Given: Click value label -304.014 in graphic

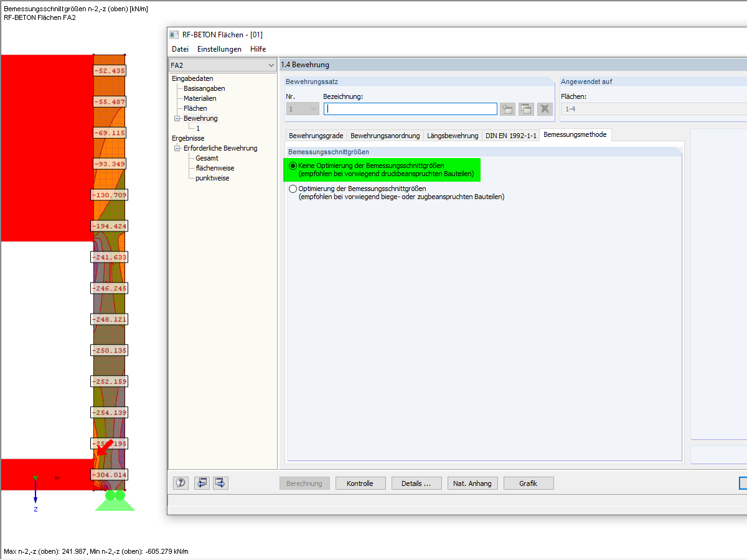Looking at the screenshot, I should 109,475.
